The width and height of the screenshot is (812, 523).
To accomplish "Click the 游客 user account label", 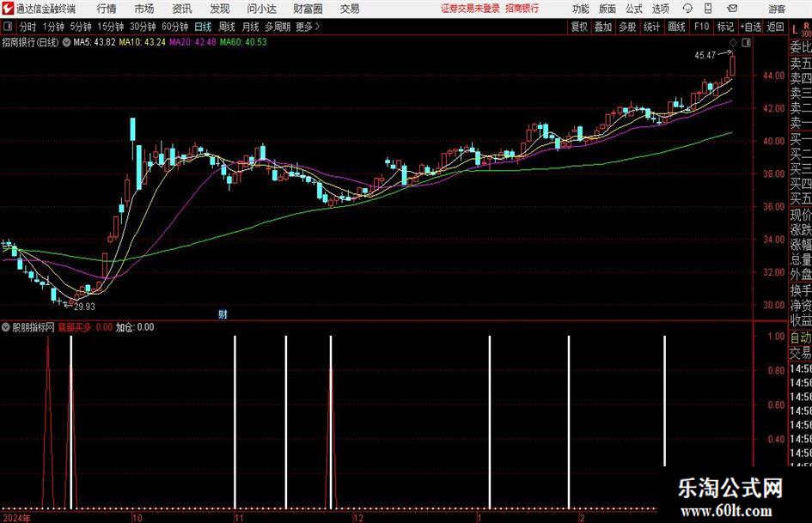I will pyautogui.click(x=776, y=9).
